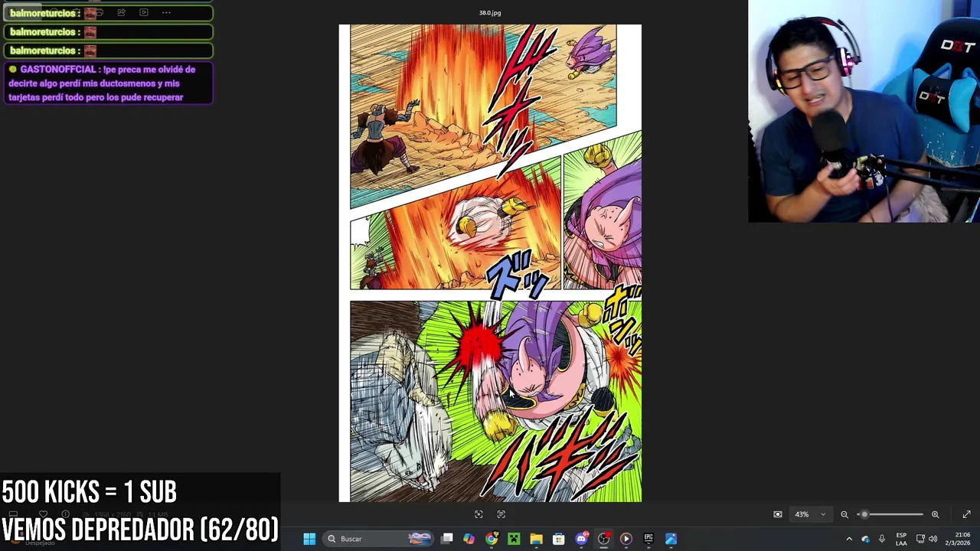The image size is (980, 551).
Task: Open the ESP LAA language switcher
Action: point(901,539)
